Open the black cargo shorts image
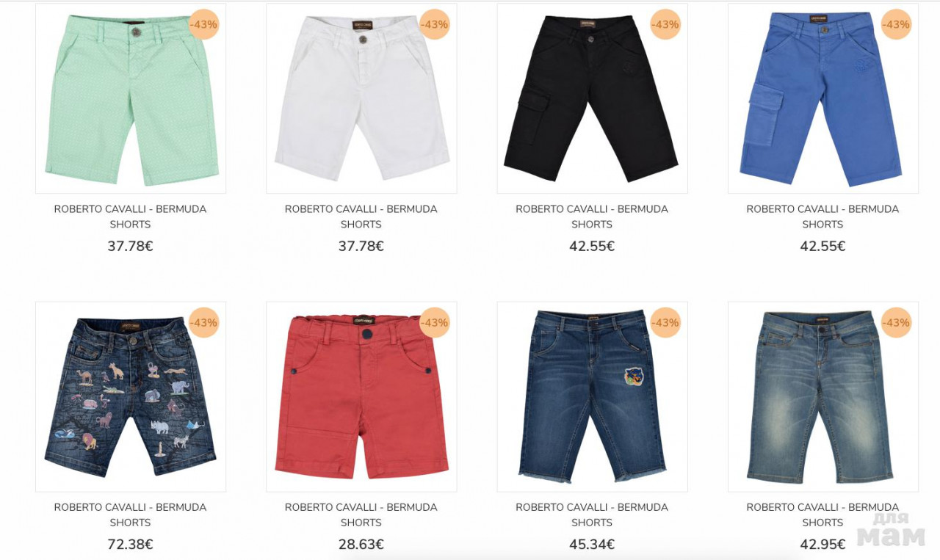This screenshot has width=940, height=560. click(592, 98)
